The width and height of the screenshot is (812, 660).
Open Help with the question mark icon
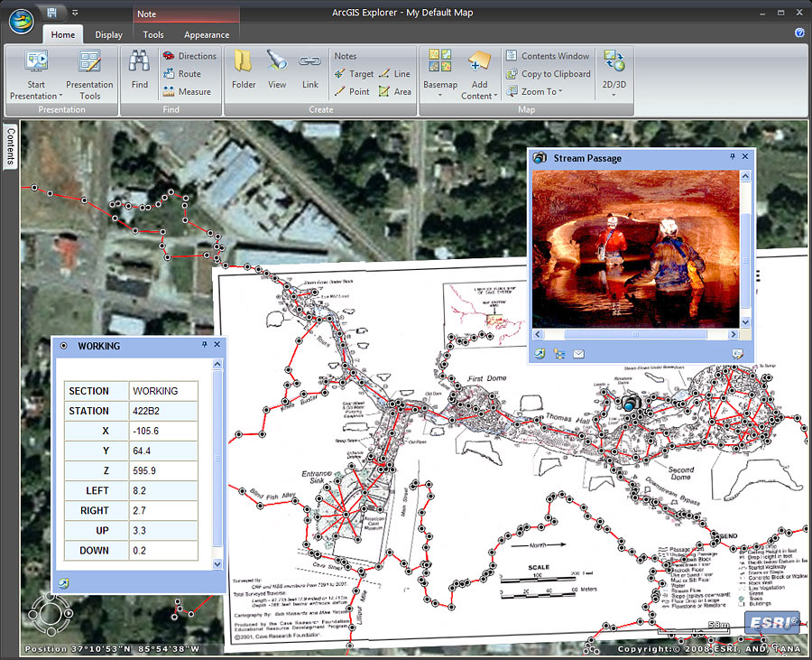pyautogui.click(x=799, y=33)
